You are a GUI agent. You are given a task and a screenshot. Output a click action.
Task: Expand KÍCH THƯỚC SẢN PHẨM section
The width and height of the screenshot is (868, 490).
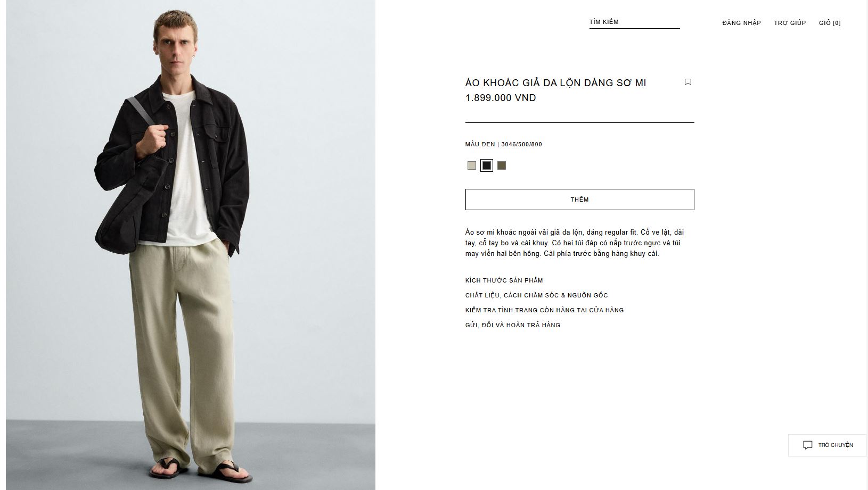pos(504,280)
